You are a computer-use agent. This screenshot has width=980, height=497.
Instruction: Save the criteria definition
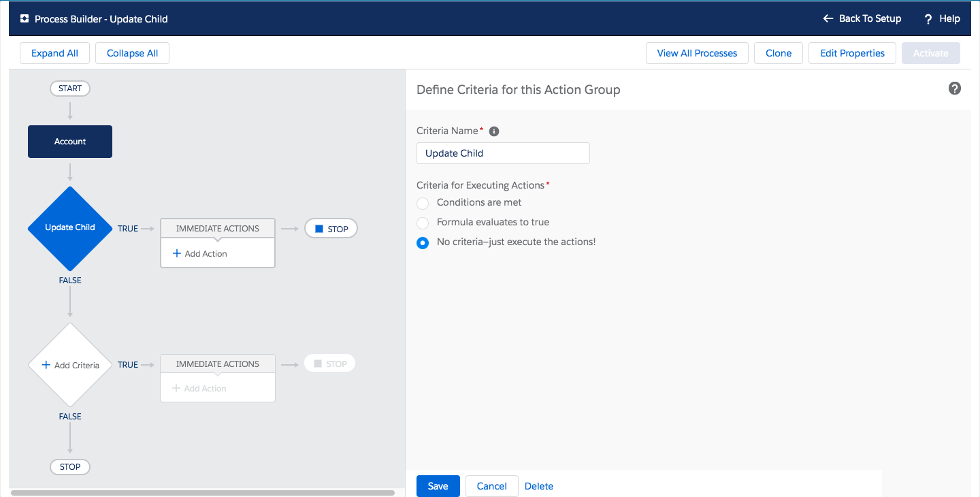[438, 486]
